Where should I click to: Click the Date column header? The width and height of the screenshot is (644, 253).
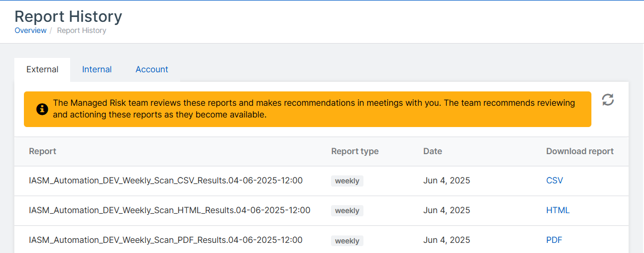point(433,151)
